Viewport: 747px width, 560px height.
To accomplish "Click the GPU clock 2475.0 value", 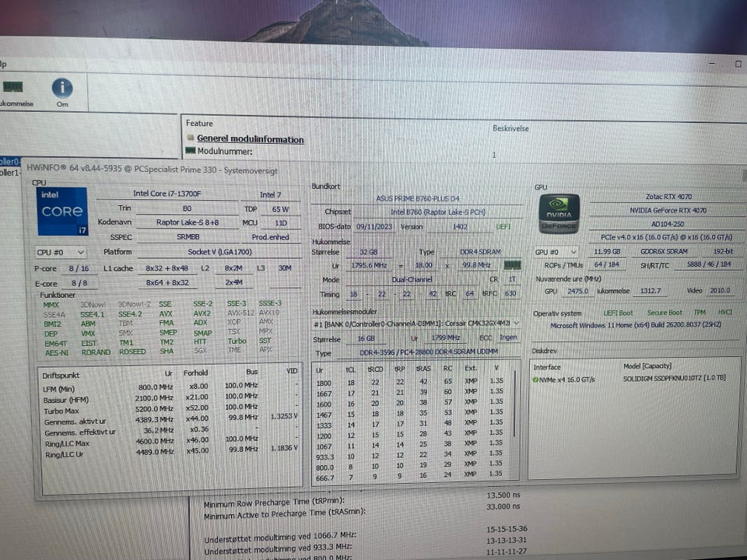I will (578, 291).
